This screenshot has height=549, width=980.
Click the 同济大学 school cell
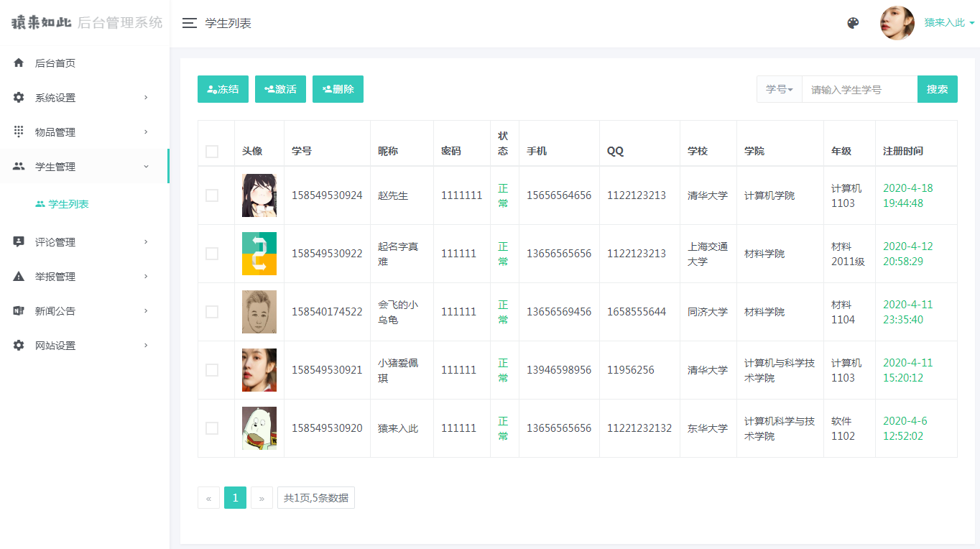(x=708, y=312)
